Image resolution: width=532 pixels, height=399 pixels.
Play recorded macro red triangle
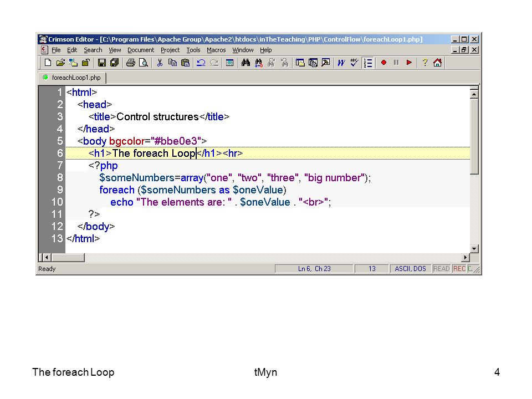[409, 63]
